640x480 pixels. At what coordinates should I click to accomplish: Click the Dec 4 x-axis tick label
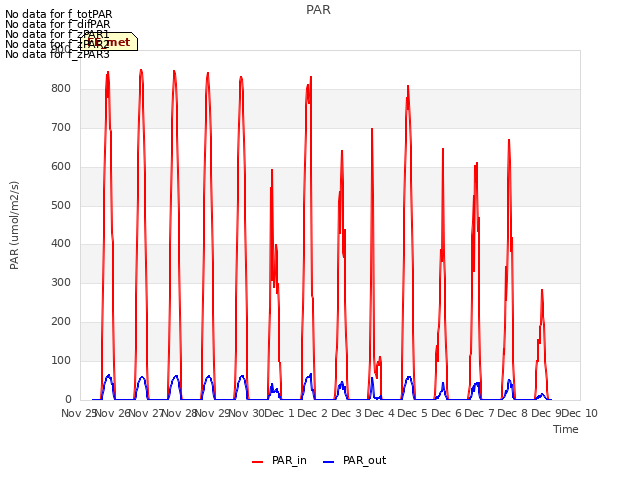tap(380, 413)
